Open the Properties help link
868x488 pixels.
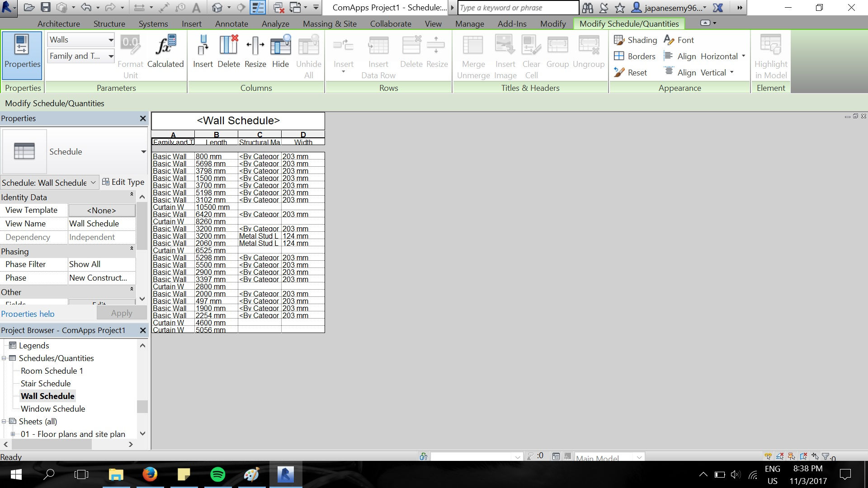[x=28, y=314]
